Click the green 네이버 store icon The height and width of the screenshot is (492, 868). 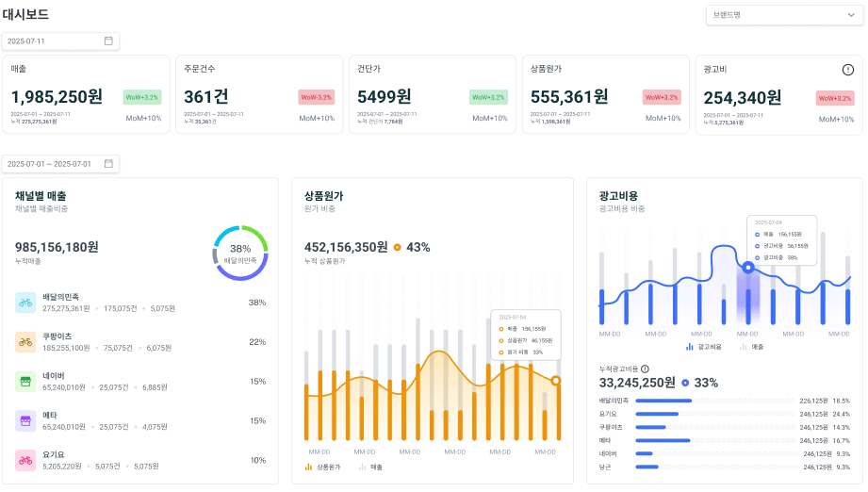click(25, 382)
